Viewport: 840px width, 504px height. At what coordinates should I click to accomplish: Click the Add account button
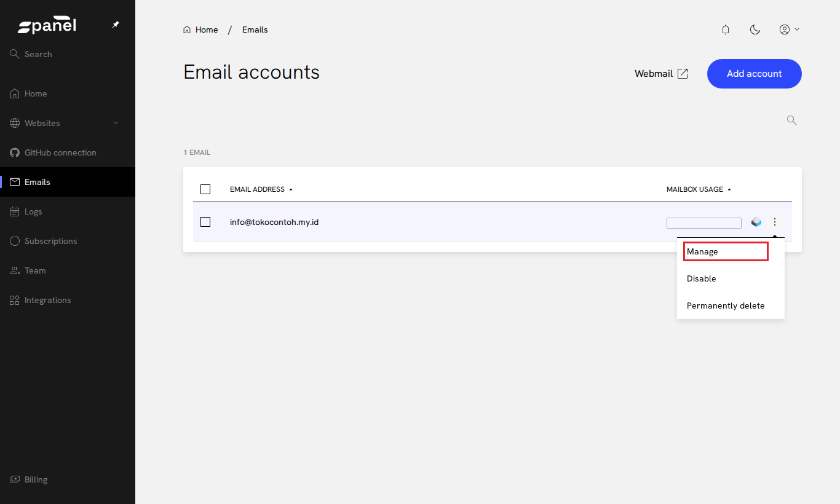point(755,74)
